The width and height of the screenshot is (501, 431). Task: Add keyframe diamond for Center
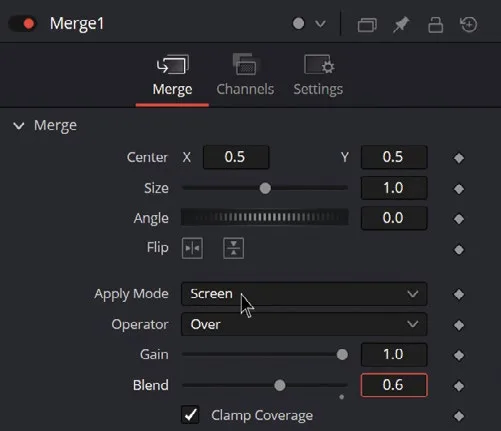459,158
